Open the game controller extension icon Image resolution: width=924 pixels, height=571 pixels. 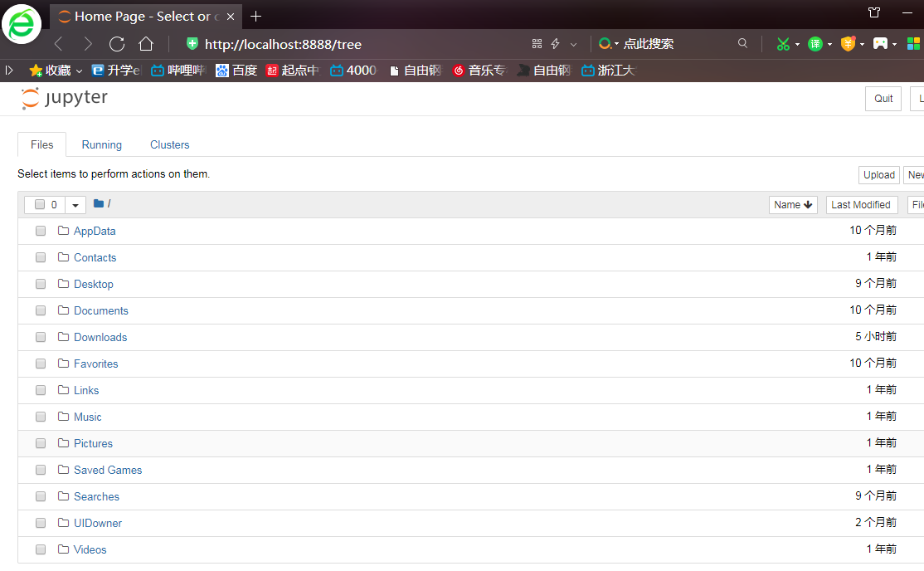click(x=880, y=44)
